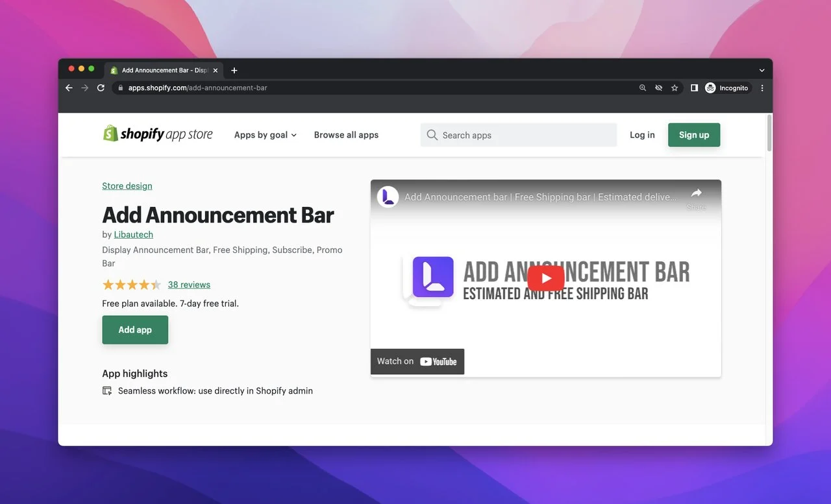Play the YouTube video with red button
The image size is (831, 504).
(546, 278)
